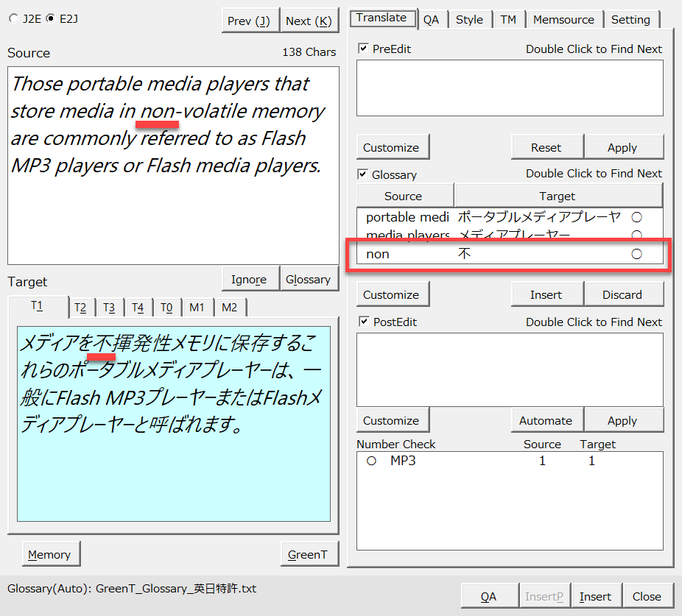The width and height of the screenshot is (682, 616).
Task: Open the Setting tab
Action: point(630,20)
